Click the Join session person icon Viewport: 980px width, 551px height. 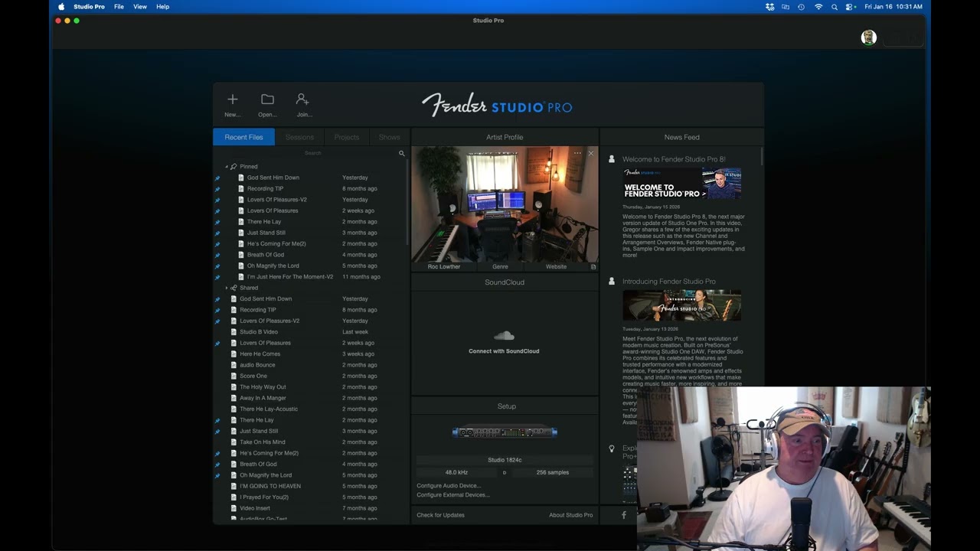click(302, 99)
